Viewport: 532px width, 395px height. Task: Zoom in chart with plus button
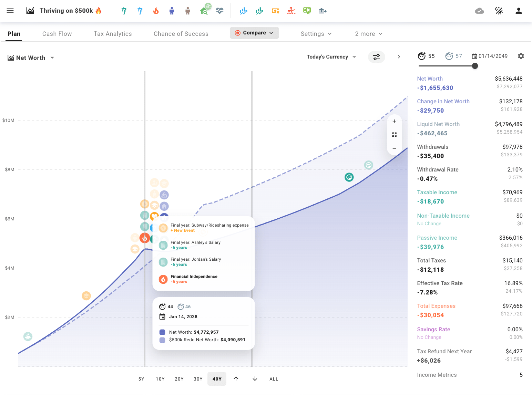pyautogui.click(x=394, y=121)
